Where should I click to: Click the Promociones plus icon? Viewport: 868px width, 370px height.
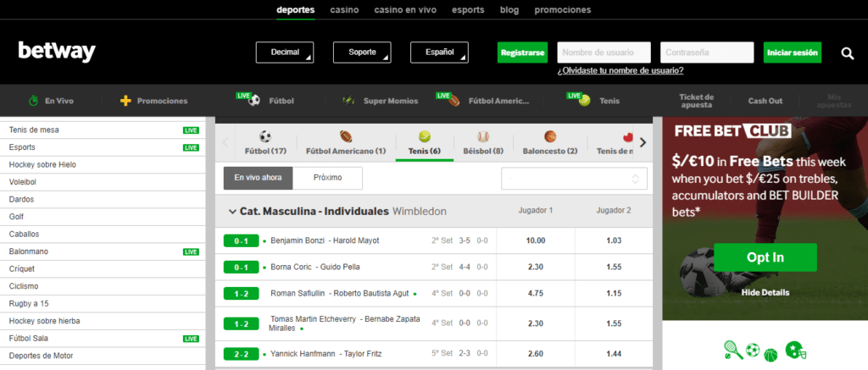pyautogui.click(x=125, y=101)
